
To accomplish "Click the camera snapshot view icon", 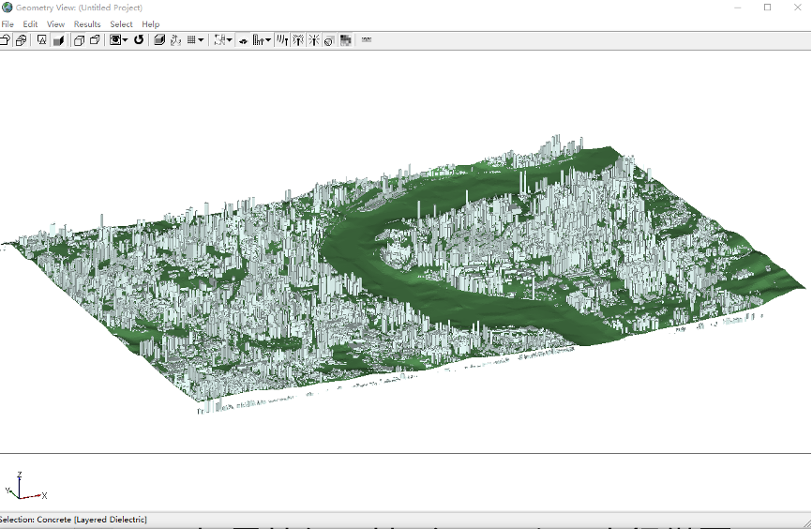I will tap(115, 40).
